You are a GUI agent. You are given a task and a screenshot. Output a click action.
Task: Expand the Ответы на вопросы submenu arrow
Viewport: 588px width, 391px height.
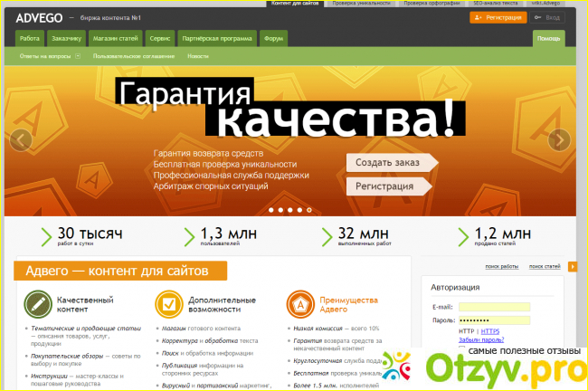click(x=79, y=56)
